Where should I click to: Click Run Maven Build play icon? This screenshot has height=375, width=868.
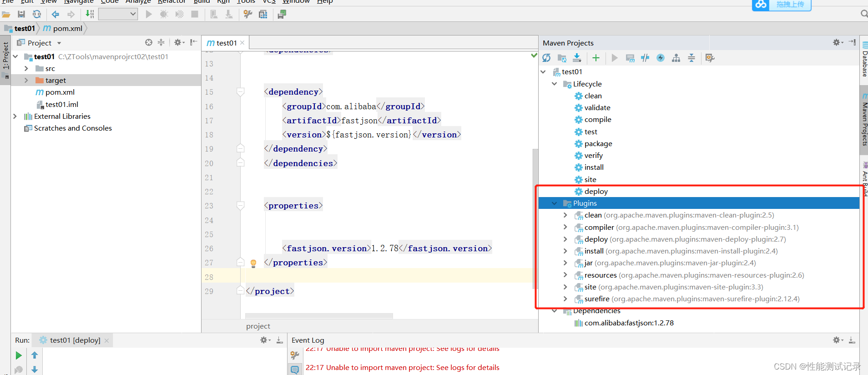[x=615, y=58]
